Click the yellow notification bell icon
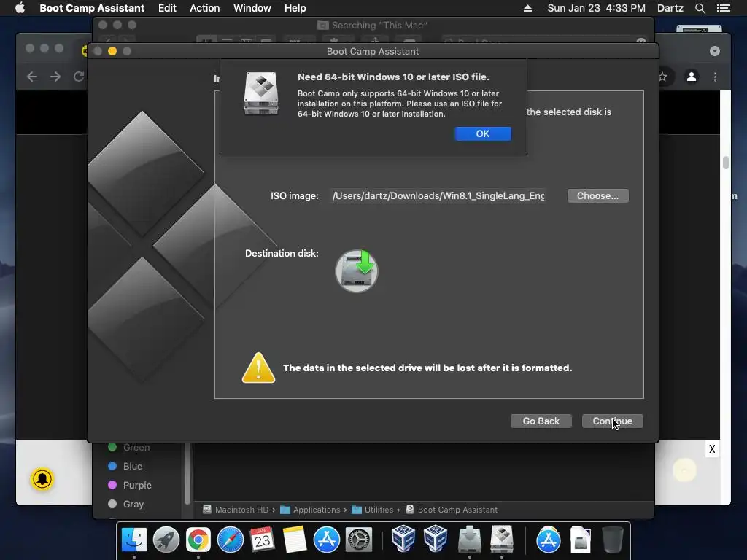 [x=42, y=479]
